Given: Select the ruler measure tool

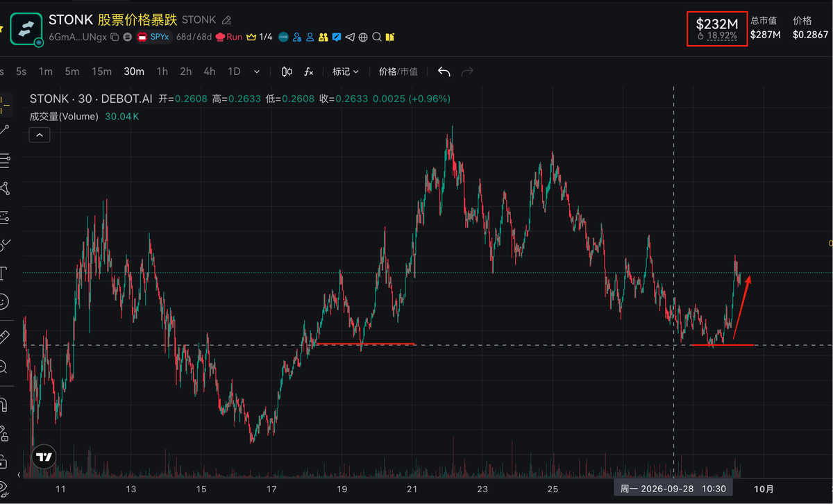Looking at the screenshot, I should (4, 337).
